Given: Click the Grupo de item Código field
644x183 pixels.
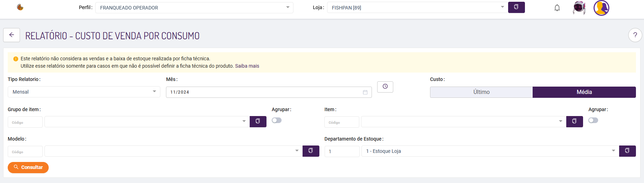Looking at the screenshot, I should point(25,122).
